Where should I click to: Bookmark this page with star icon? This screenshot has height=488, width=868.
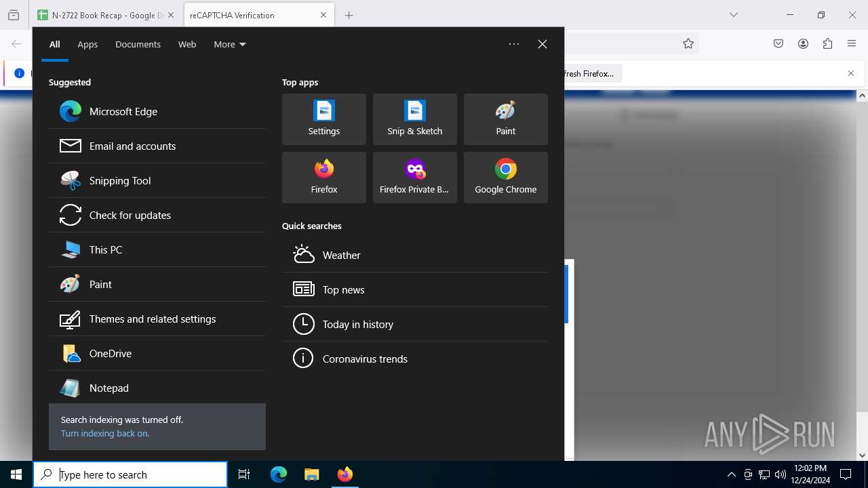click(688, 43)
